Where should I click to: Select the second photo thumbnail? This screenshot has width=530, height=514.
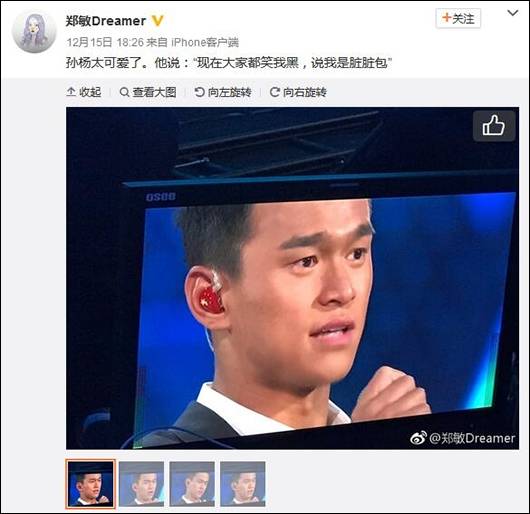(x=141, y=484)
